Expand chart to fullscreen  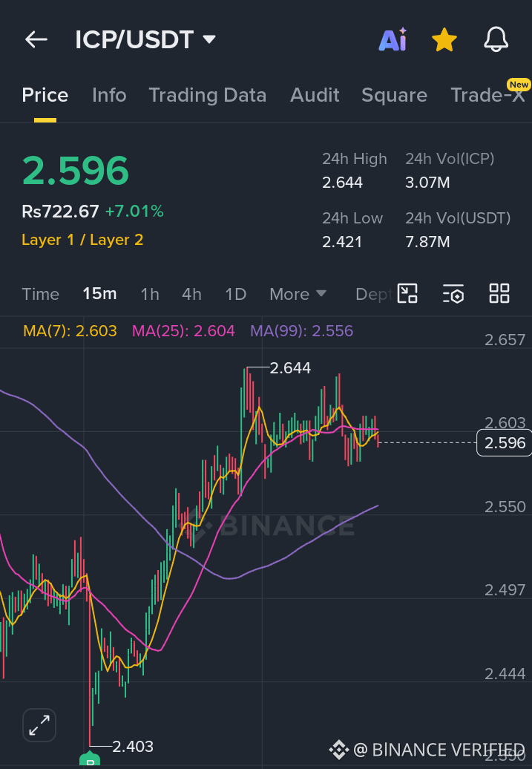(39, 725)
